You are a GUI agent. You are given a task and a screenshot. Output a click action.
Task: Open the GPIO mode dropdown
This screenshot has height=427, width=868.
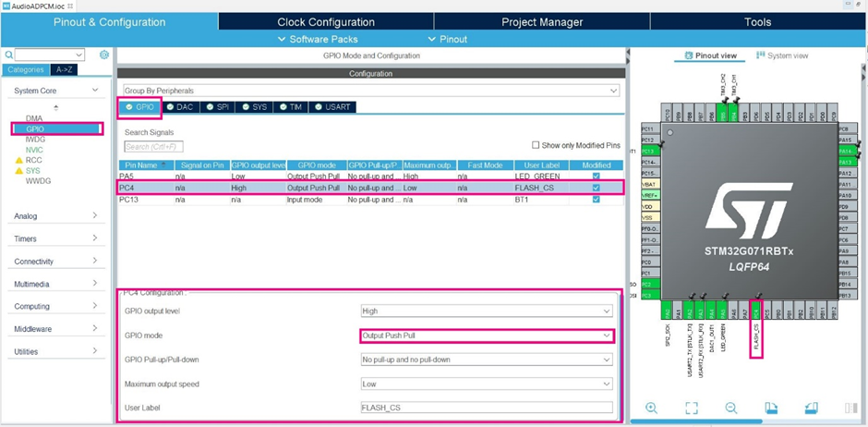tap(487, 335)
